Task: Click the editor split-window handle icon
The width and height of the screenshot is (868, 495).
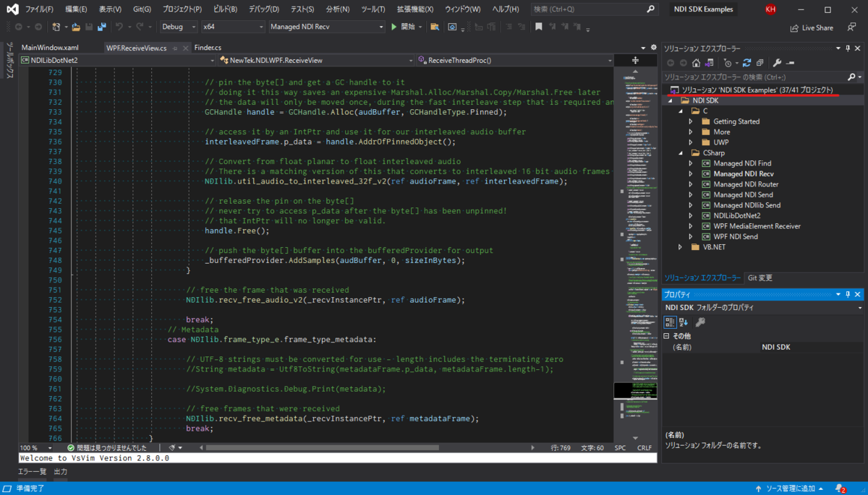Action: coord(635,60)
